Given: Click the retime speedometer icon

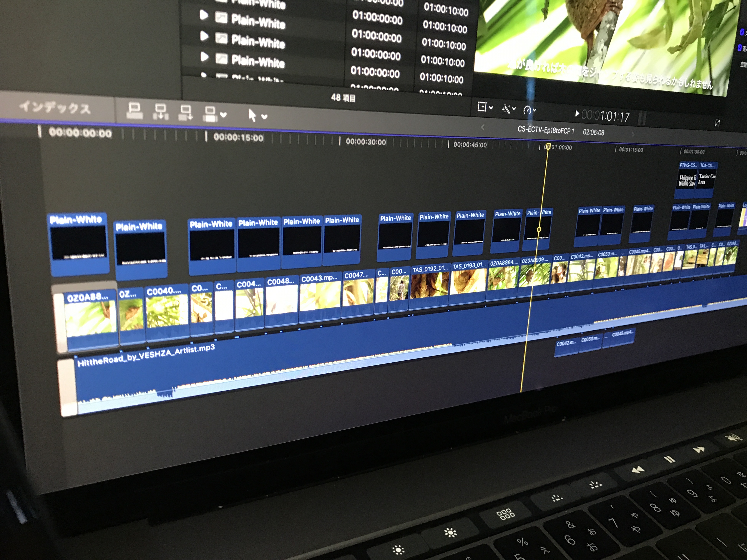Looking at the screenshot, I should click(527, 110).
